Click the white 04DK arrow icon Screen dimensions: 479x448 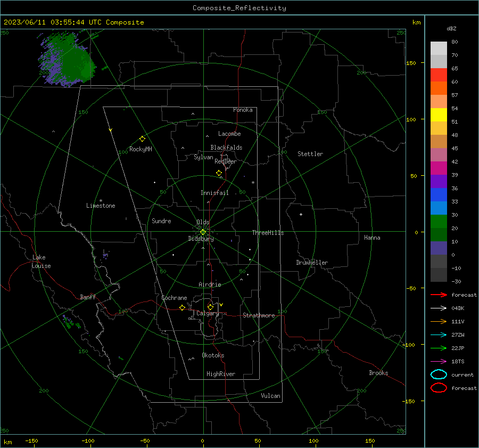[x=439, y=308]
